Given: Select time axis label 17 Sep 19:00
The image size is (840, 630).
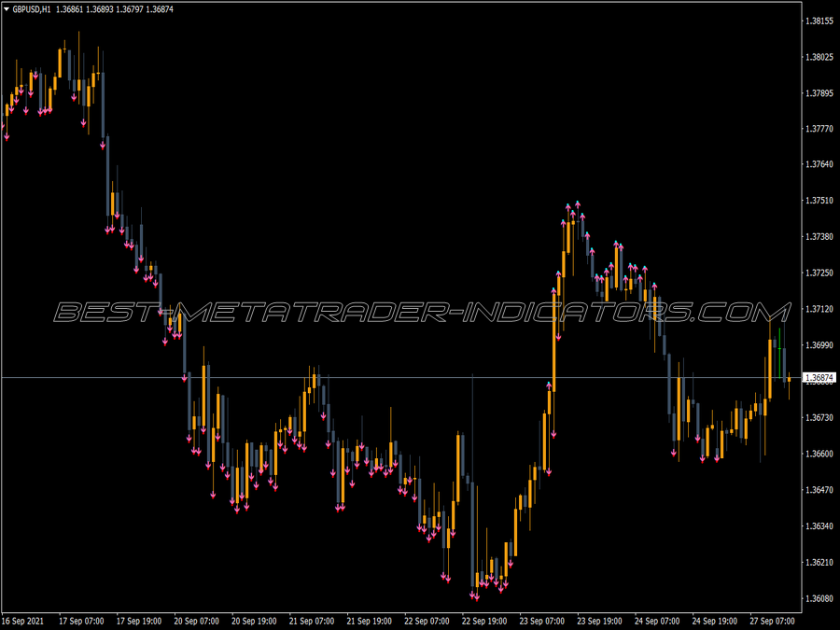Looking at the screenshot, I should (x=139, y=621).
